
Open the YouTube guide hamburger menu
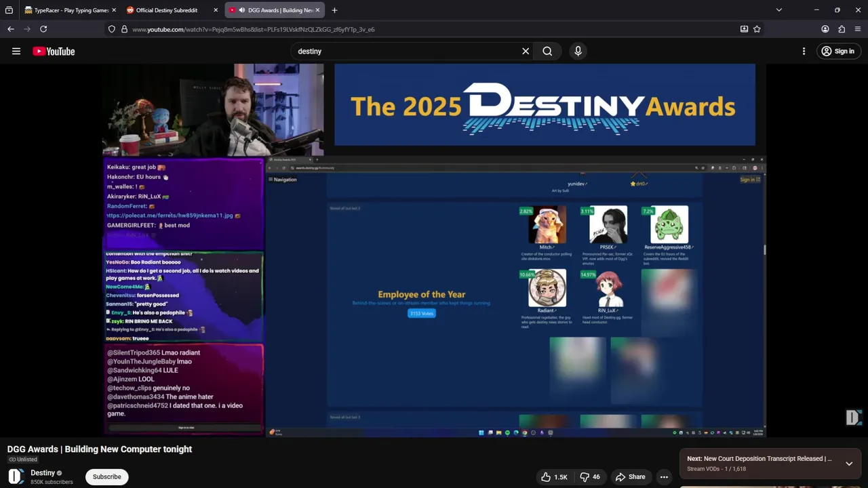click(16, 51)
